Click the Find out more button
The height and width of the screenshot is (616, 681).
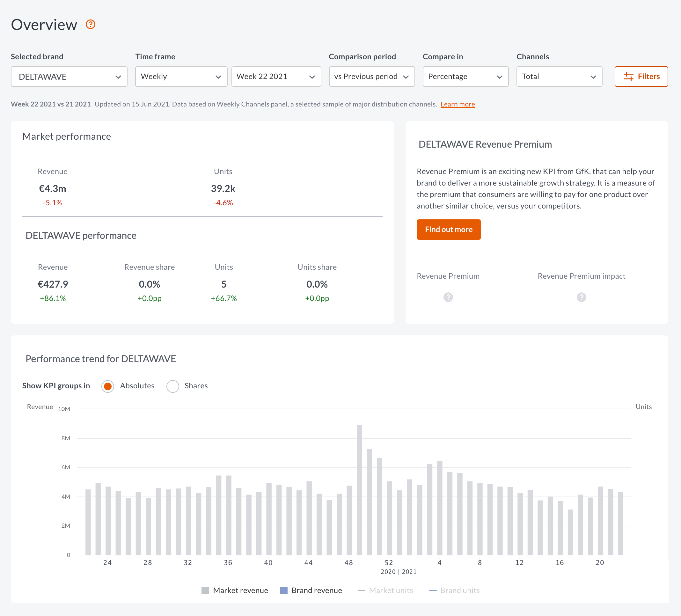tap(448, 230)
